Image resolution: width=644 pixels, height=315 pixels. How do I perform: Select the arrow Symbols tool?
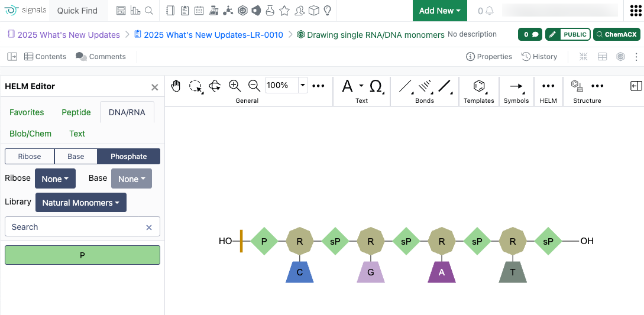(516, 86)
